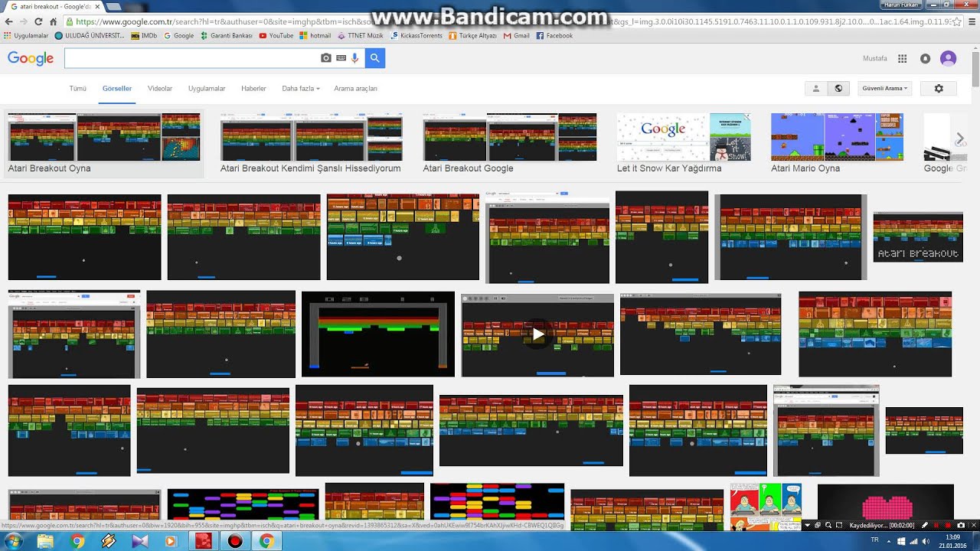980x551 pixels.
Task: Go back with the browser back arrow
Action: tap(8, 21)
